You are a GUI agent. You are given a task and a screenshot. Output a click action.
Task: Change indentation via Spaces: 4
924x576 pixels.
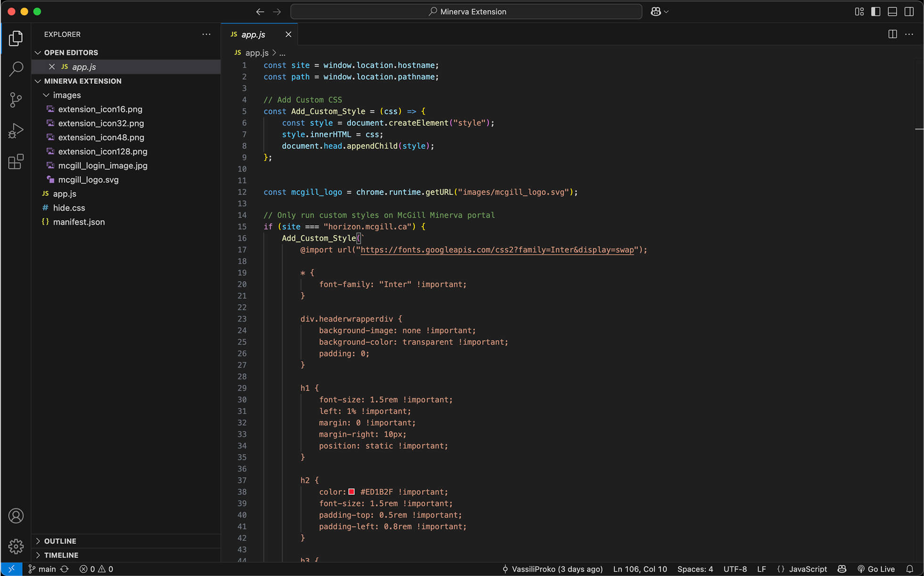pyautogui.click(x=695, y=569)
